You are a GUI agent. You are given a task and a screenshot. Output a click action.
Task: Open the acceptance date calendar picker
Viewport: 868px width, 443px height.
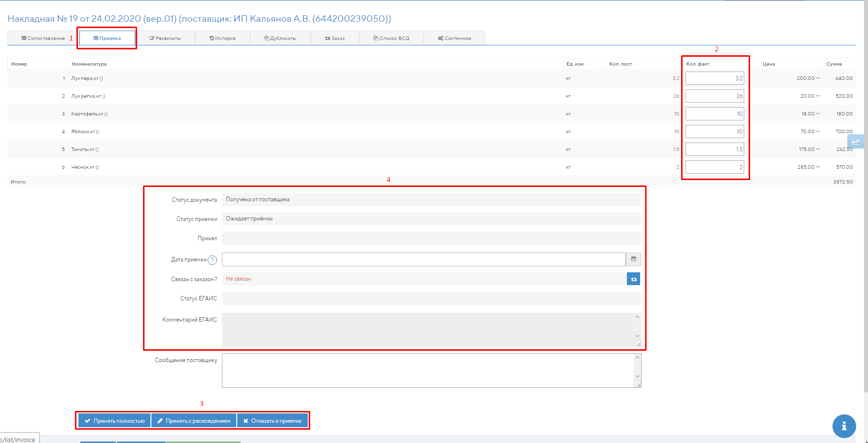[x=633, y=259]
